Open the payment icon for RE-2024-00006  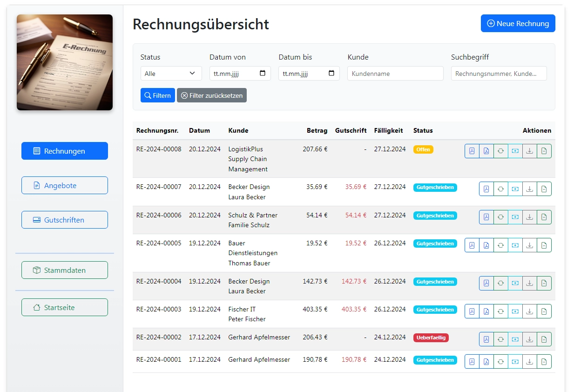(515, 217)
